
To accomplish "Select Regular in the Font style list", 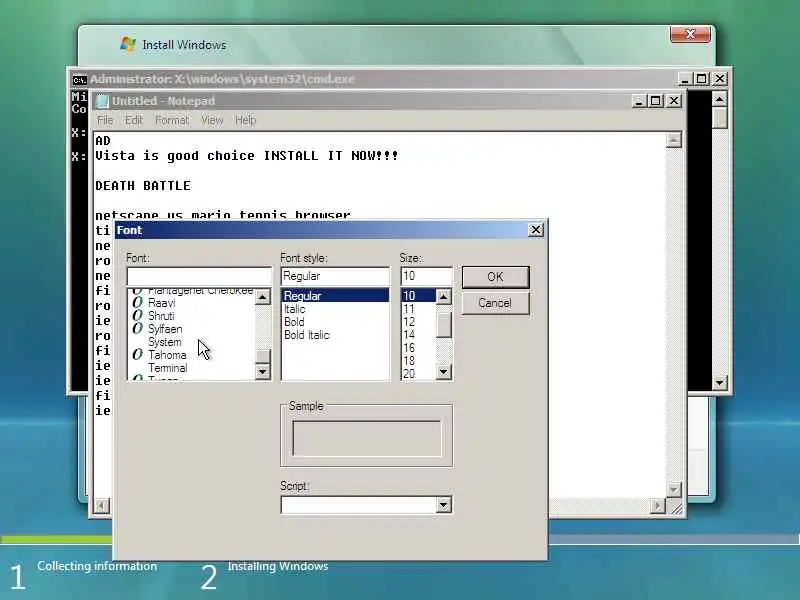I will coord(335,295).
